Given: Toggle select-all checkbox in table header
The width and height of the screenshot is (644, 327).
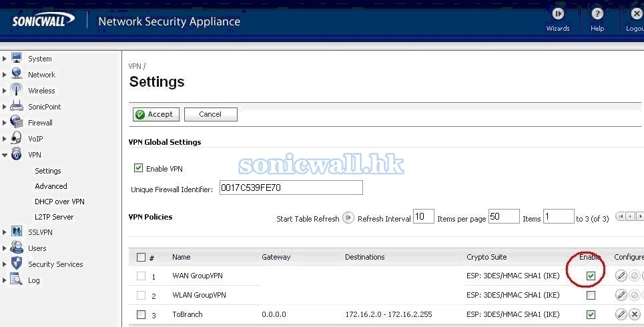Looking at the screenshot, I should coord(141,257).
